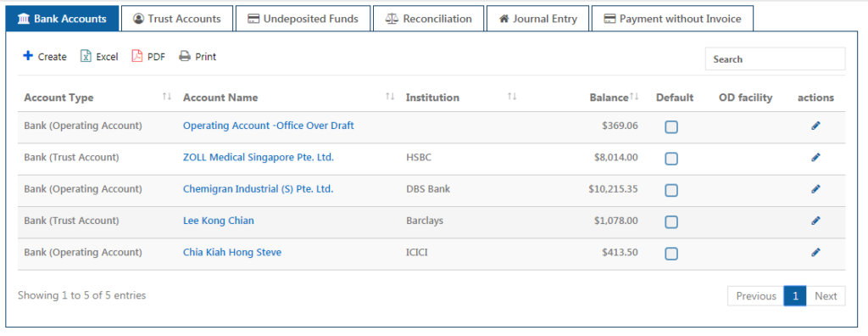This screenshot has width=868, height=336.
Task: Click the Create plus icon
Action: pyautogui.click(x=28, y=56)
